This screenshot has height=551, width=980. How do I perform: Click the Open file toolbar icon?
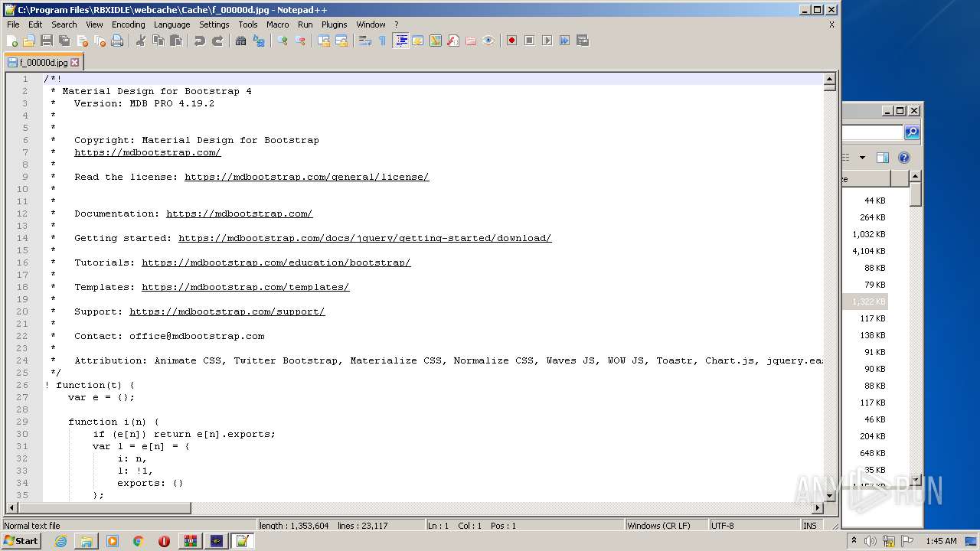point(29,41)
